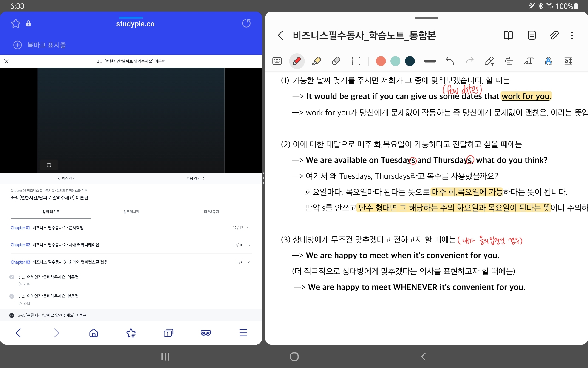588x368 pixels.
Task: Toggle check mark for lecture 3-3
Action: pos(12,315)
